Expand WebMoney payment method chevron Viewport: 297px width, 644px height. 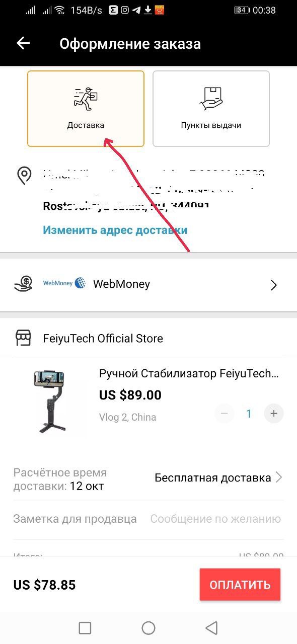tap(274, 285)
